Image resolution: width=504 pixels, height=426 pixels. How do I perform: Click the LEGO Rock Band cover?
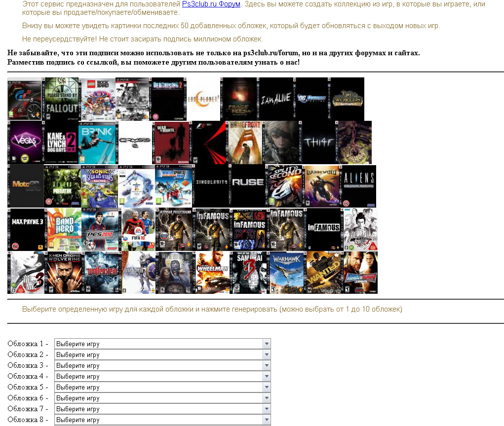[97, 99]
